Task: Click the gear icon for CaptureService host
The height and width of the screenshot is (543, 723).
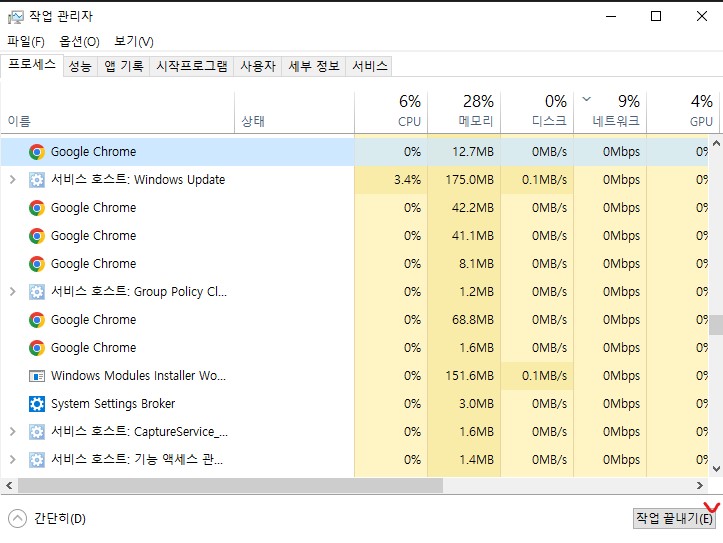Action: point(36,432)
